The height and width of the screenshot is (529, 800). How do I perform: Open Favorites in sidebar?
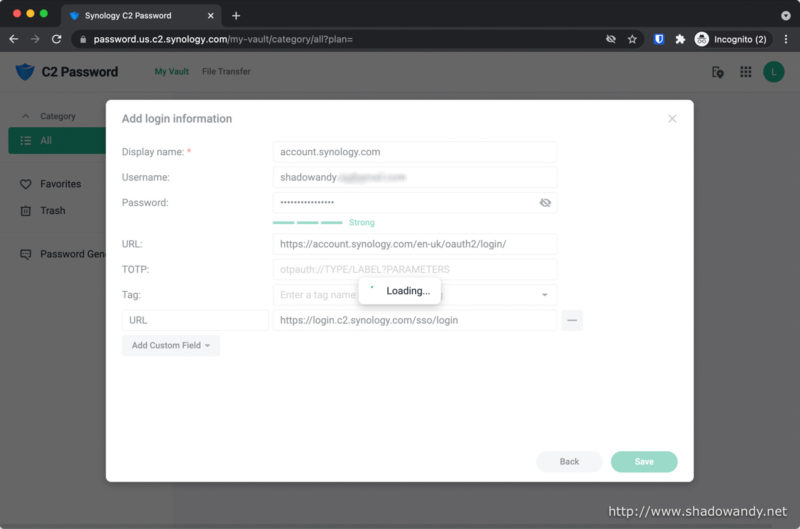(x=60, y=184)
